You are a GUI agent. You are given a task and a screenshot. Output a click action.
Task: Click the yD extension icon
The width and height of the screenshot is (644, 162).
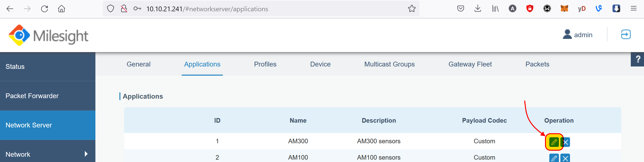(582, 9)
